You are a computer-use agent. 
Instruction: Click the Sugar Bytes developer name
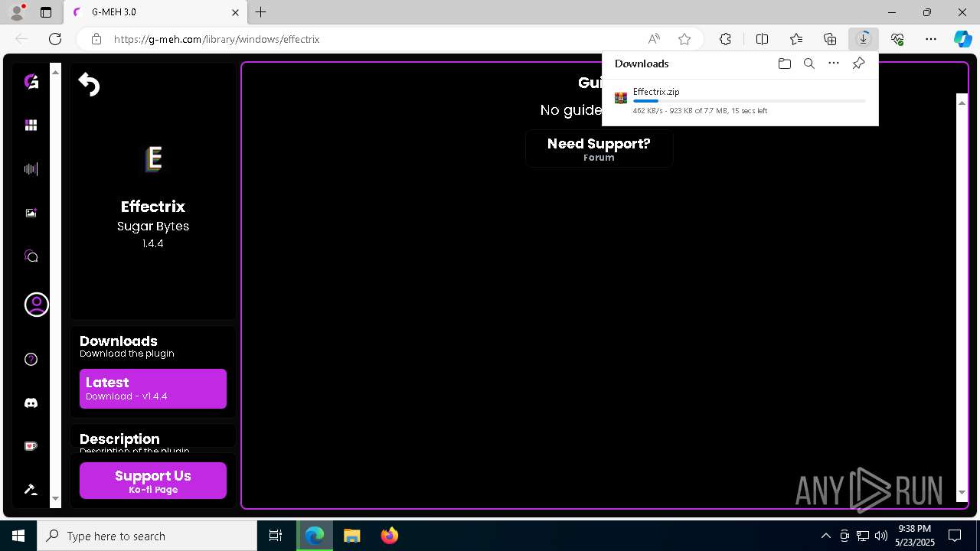[x=153, y=227]
